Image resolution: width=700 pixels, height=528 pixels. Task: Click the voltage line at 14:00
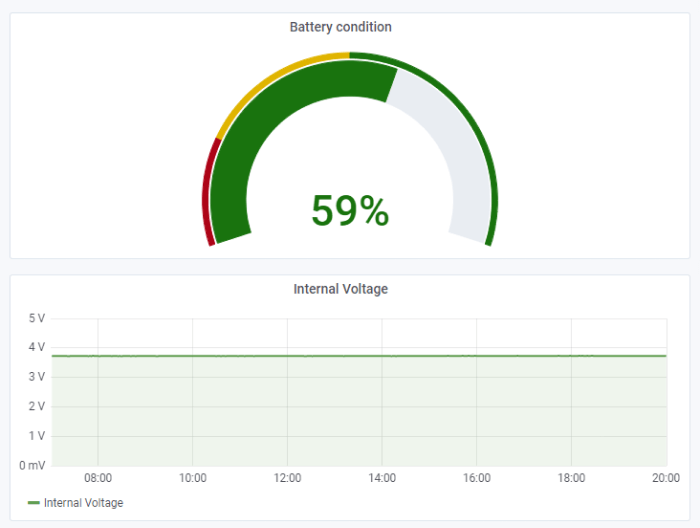coord(382,356)
